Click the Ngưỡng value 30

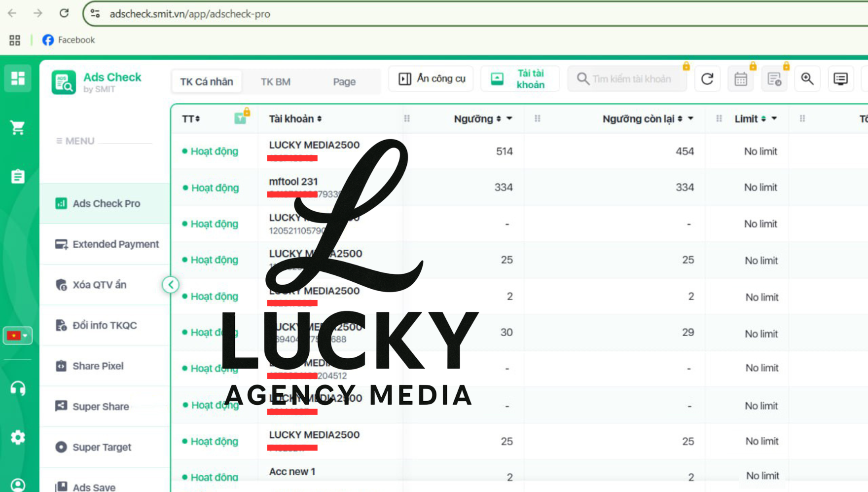coord(506,333)
